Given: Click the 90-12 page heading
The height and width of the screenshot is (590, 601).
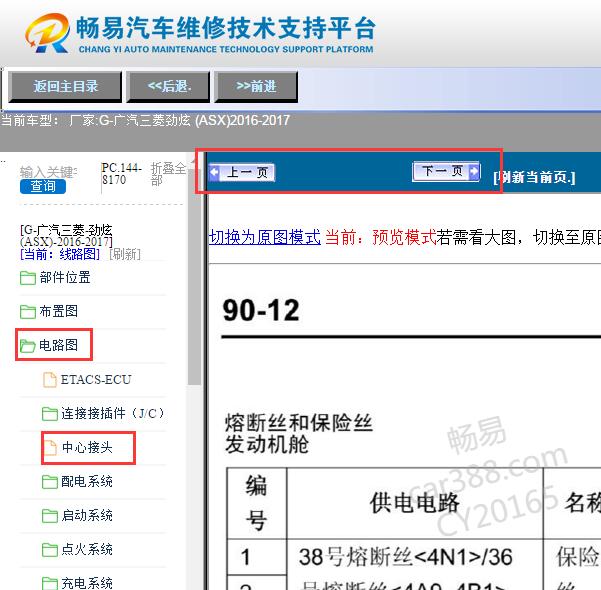Looking at the screenshot, I should click(261, 310).
